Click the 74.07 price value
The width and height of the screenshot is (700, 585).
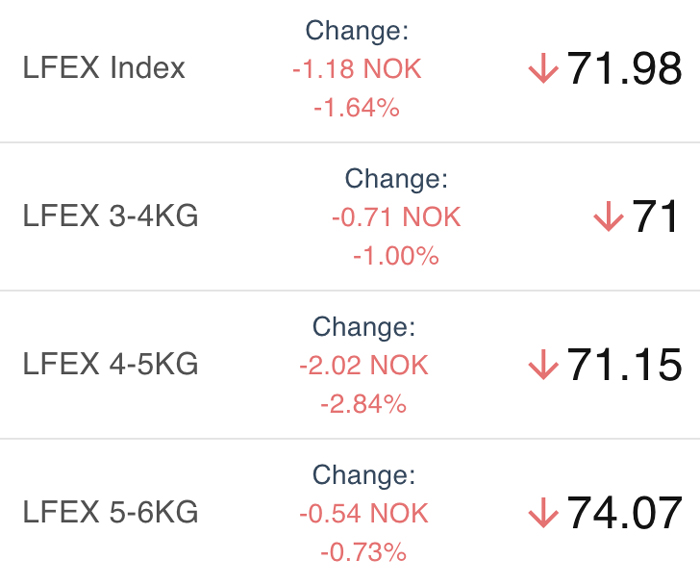(x=624, y=513)
